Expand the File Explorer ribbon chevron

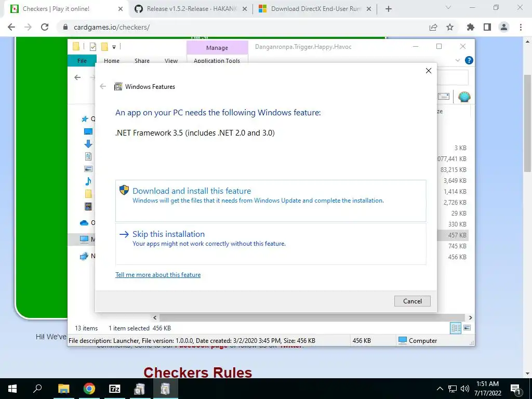[457, 60]
